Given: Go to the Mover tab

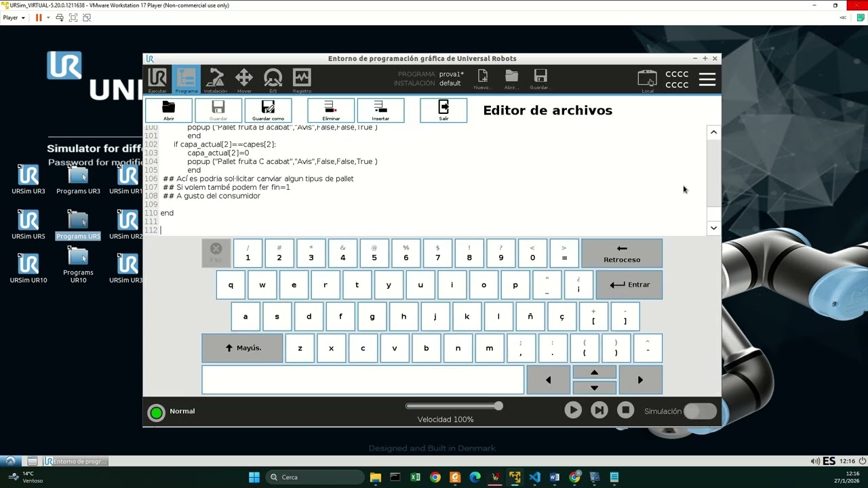Looking at the screenshot, I should pyautogui.click(x=244, y=80).
